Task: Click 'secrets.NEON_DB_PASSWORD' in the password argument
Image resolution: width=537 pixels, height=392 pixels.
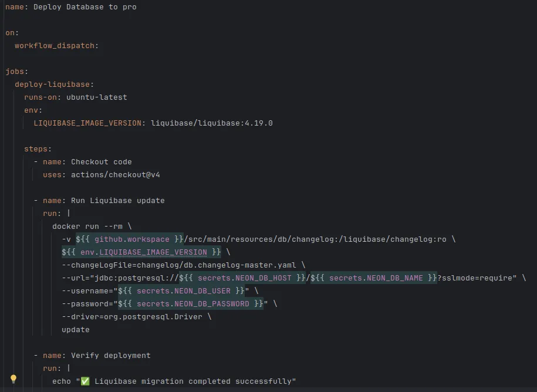Action: tap(193, 303)
